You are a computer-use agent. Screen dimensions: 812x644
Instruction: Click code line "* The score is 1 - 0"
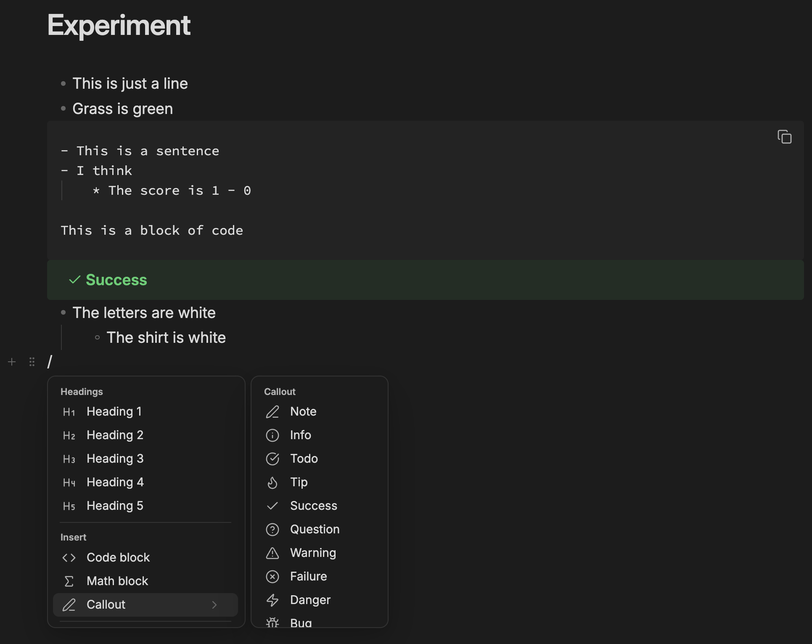click(x=172, y=191)
